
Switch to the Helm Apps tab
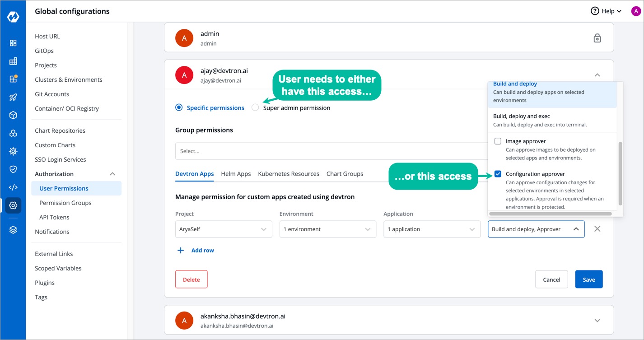(x=236, y=174)
